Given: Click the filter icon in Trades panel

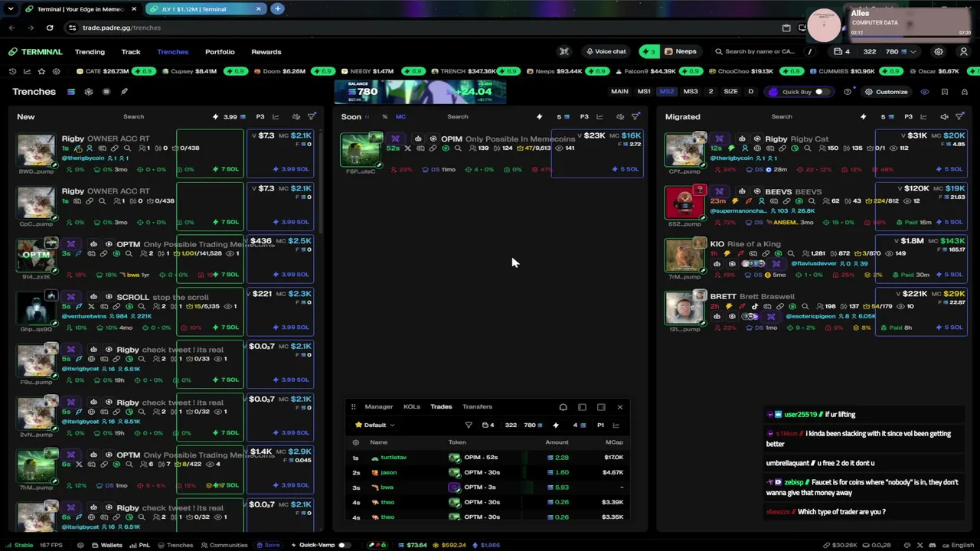Looking at the screenshot, I should pos(469,425).
